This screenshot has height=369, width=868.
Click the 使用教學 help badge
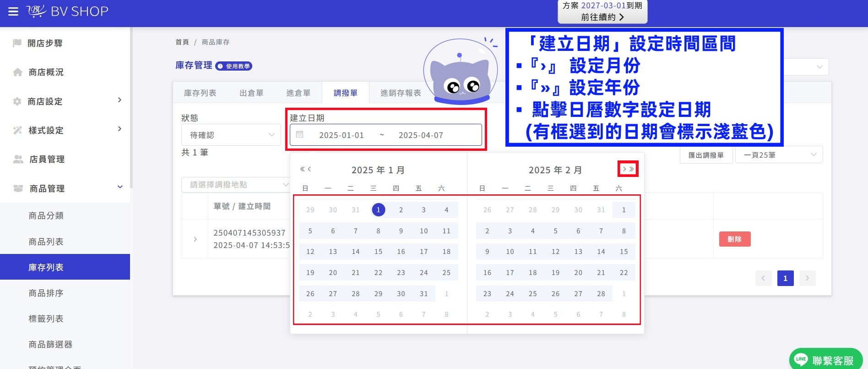point(234,66)
